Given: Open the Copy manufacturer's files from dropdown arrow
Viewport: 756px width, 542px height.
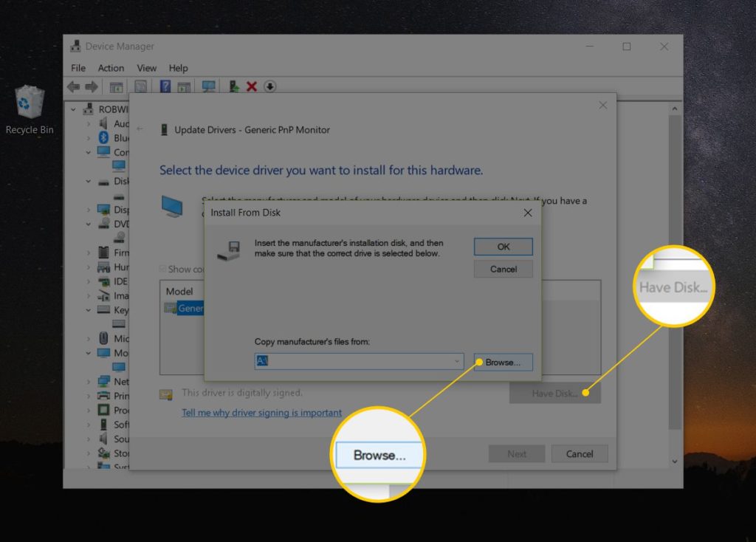Looking at the screenshot, I should [457, 362].
